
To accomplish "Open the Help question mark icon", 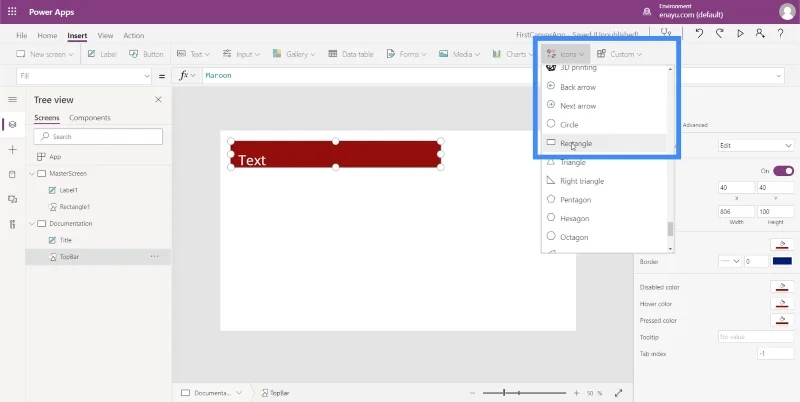I will (781, 33).
